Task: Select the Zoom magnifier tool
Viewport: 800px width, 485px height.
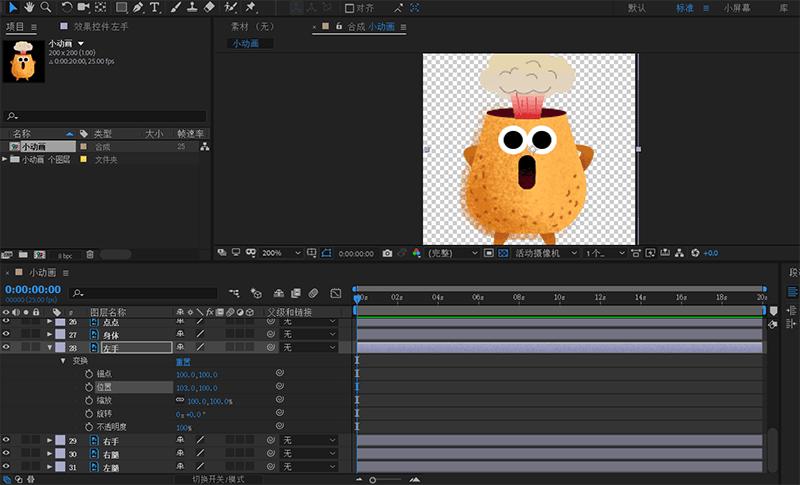Action: (x=47, y=8)
